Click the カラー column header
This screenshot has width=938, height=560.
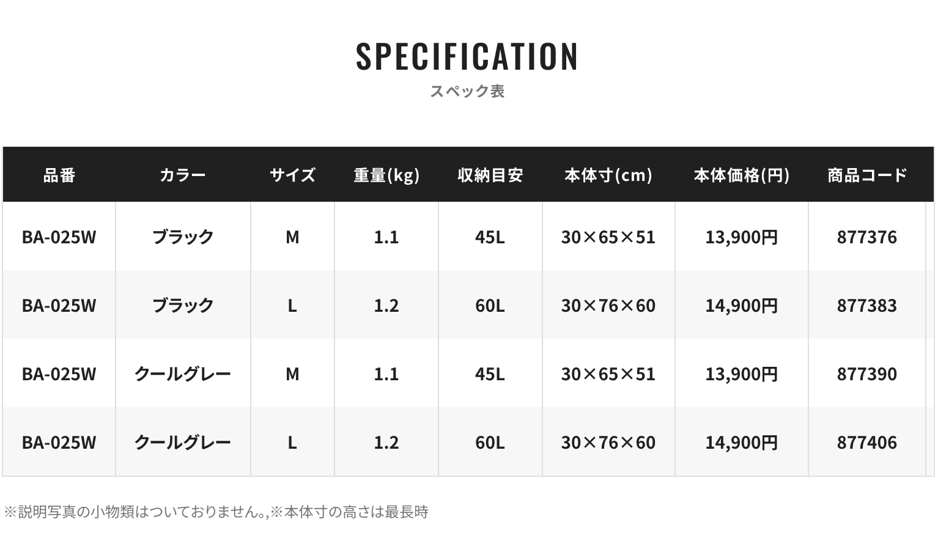click(x=183, y=175)
